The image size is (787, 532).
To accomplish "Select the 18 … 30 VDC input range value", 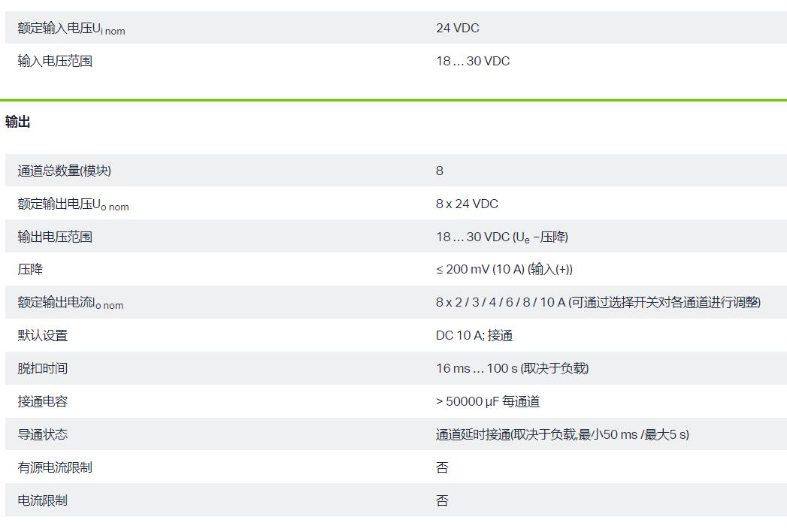I will [472, 62].
